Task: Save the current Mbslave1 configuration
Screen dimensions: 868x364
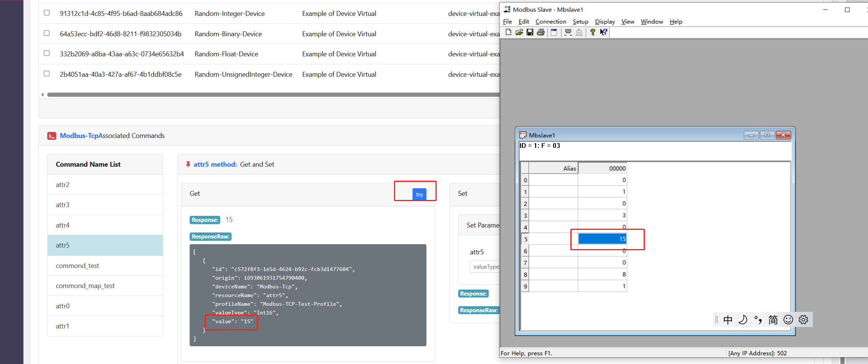Action: 530,32
